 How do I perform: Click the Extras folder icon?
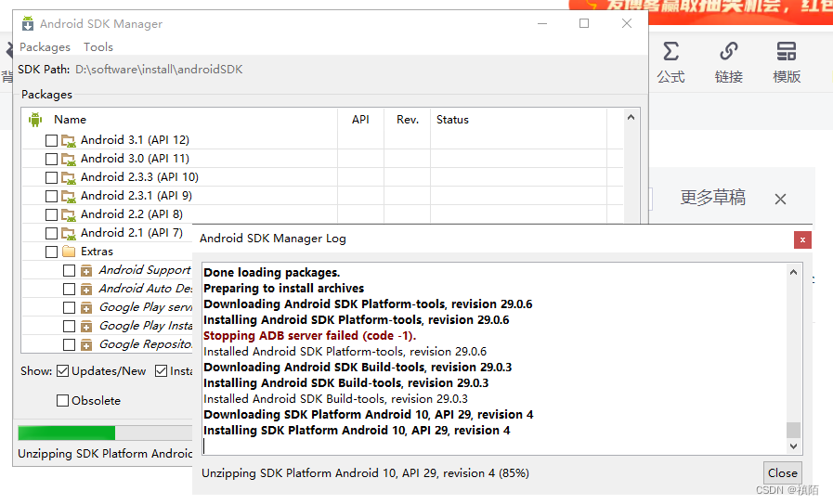pos(69,252)
